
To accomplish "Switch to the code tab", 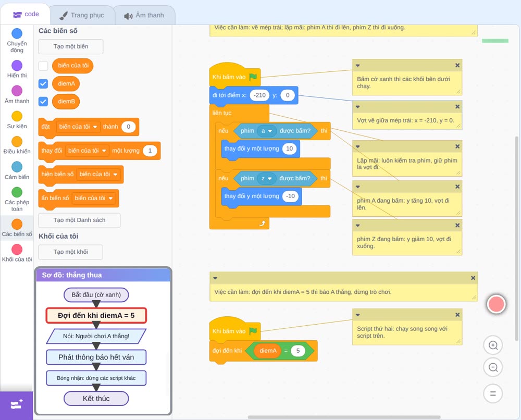I will click(26, 14).
